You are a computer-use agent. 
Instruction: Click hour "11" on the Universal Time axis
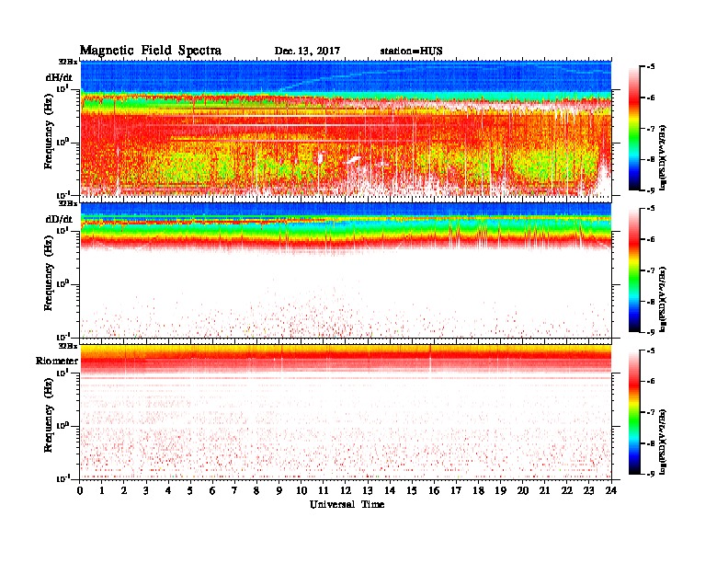tap(324, 490)
